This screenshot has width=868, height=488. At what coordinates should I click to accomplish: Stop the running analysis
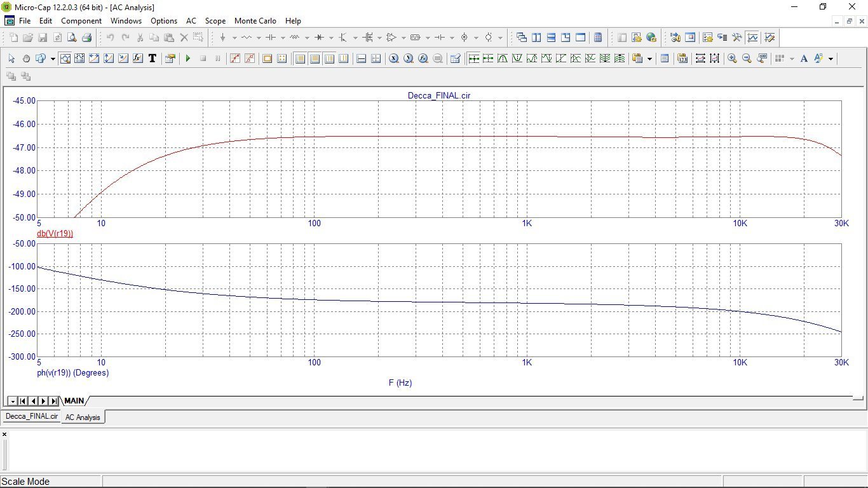203,58
